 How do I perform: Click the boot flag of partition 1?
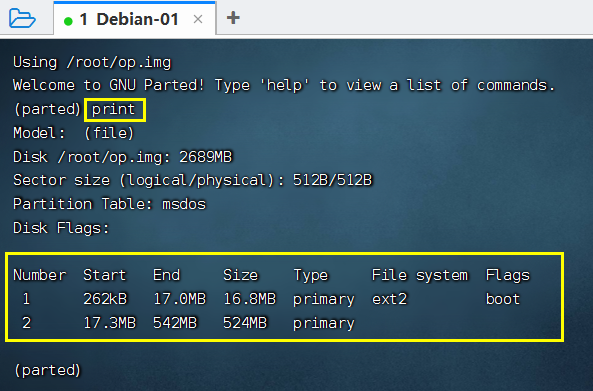click(x=503, y=299)
